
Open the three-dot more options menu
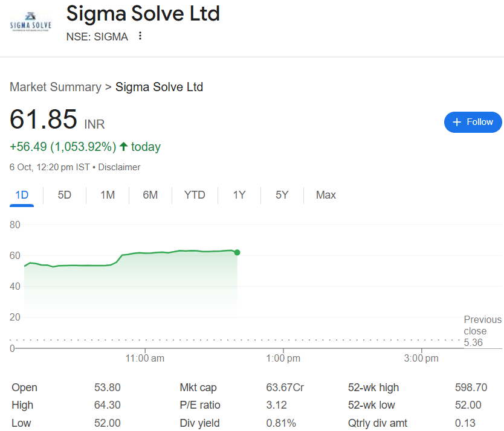tap(140, 36)
